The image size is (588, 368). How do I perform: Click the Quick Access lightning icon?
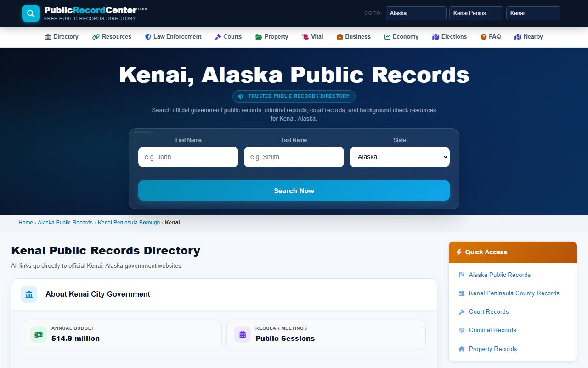pos(459,252)
